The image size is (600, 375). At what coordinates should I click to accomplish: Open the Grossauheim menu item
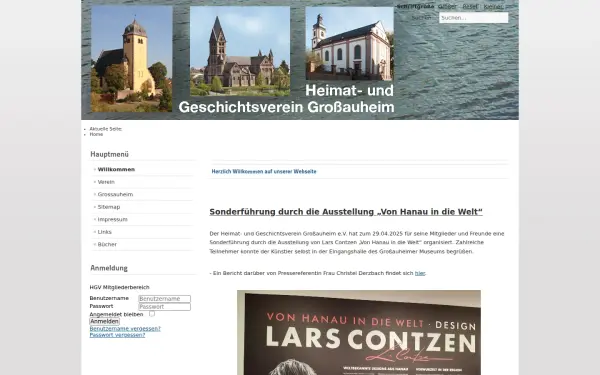pos(115,194)
